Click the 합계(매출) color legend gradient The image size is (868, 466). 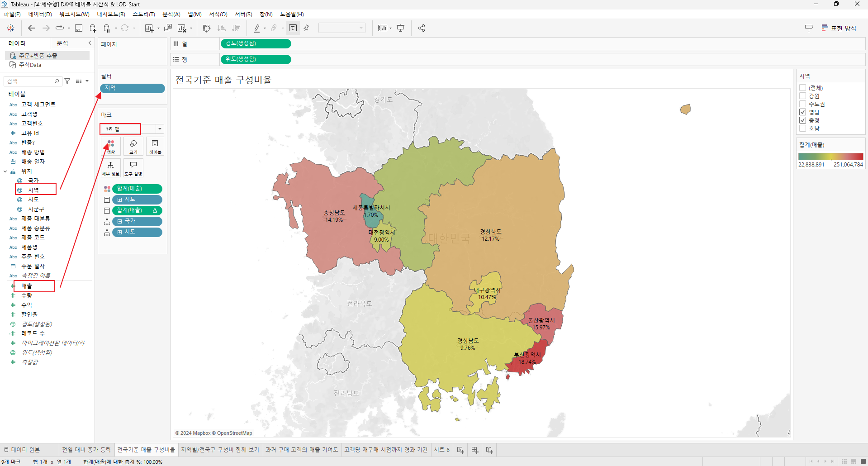click(830, 157)
